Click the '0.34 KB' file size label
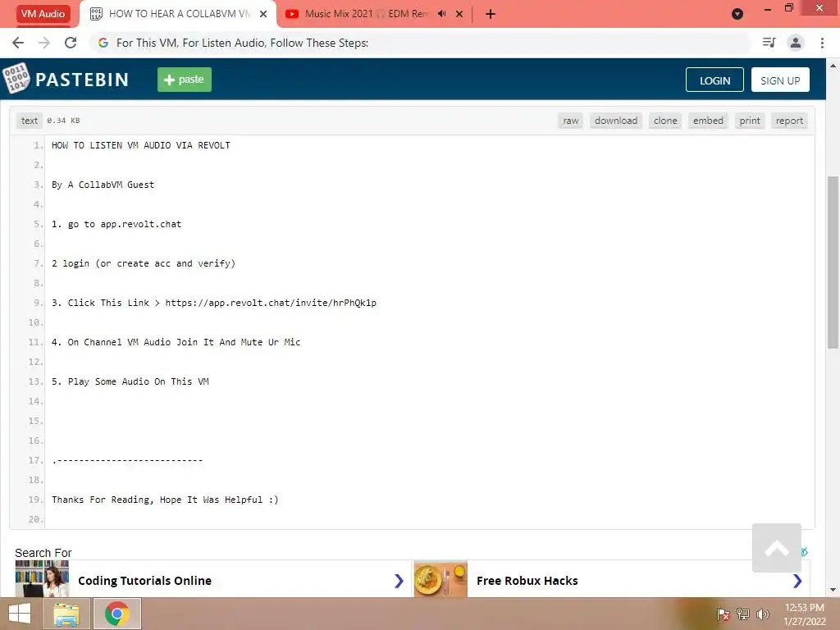The height and width of the screenshot is (630, 840). click(63, 121)
